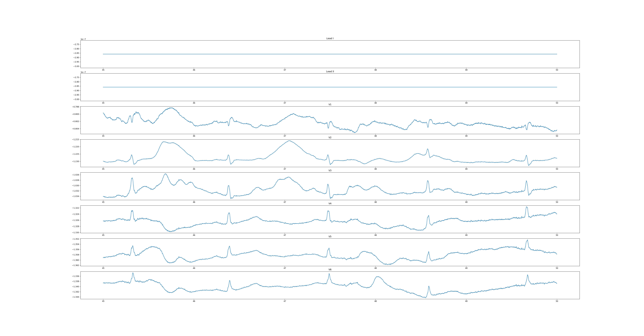
Task: Click y-axis label -0.800 on V1 plot
Action: tap(75, 114)
